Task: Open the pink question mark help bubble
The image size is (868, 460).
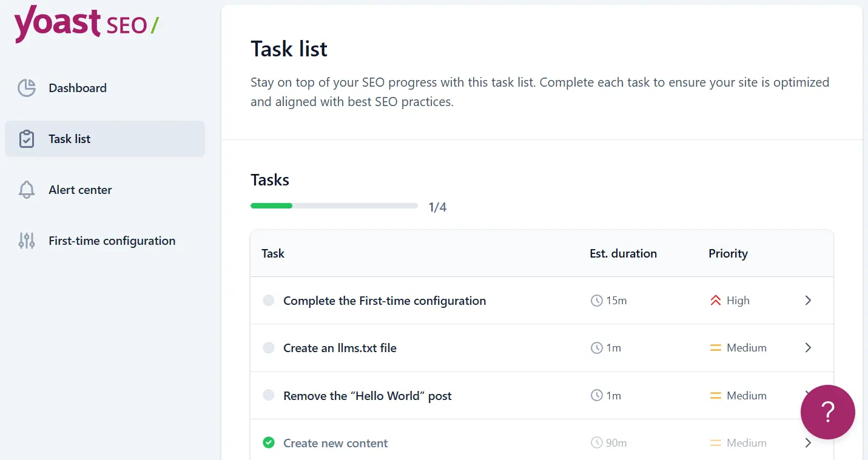Action: coord(827,412)
